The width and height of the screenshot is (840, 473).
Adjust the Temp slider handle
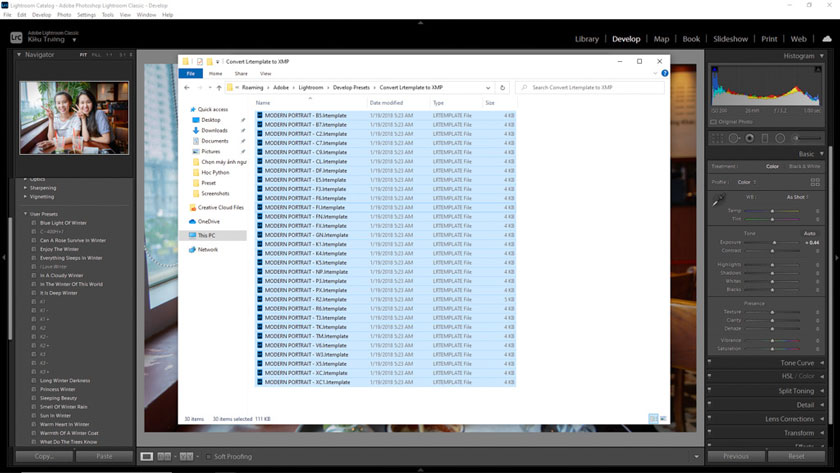click(x=772, y=211)
